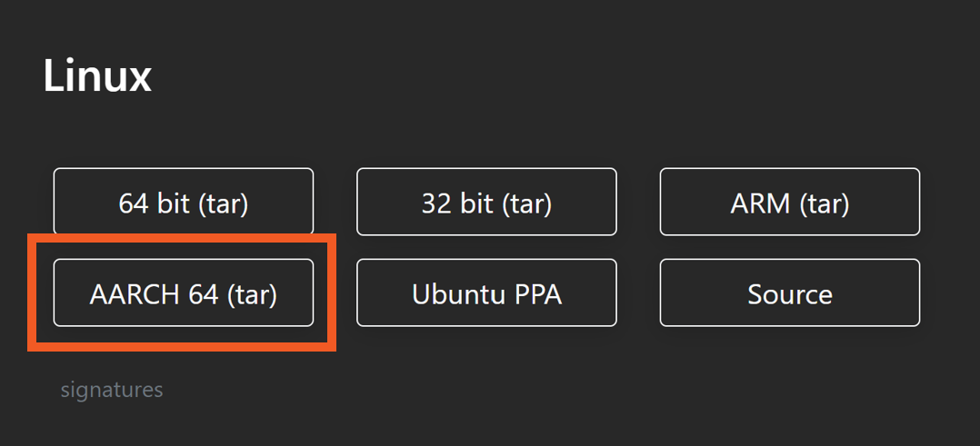Open the Ubuntu PPA link button
Image resolution: width=980 pixels, height=446 pixels.
click(x=486, y=292)
